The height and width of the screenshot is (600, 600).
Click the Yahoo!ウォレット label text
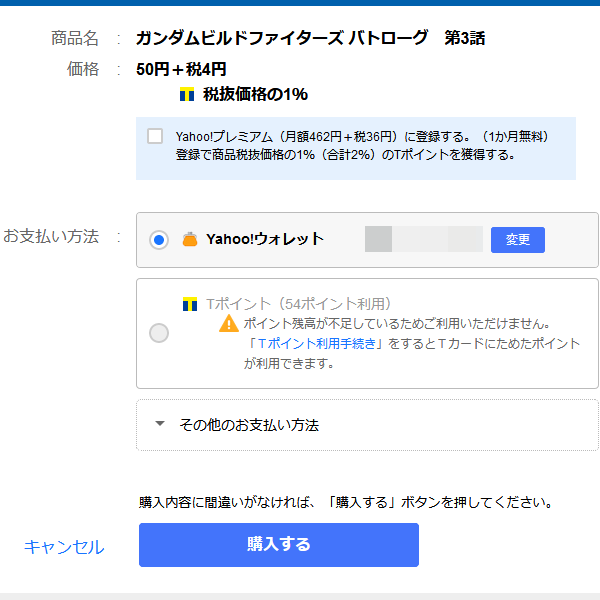265,239
